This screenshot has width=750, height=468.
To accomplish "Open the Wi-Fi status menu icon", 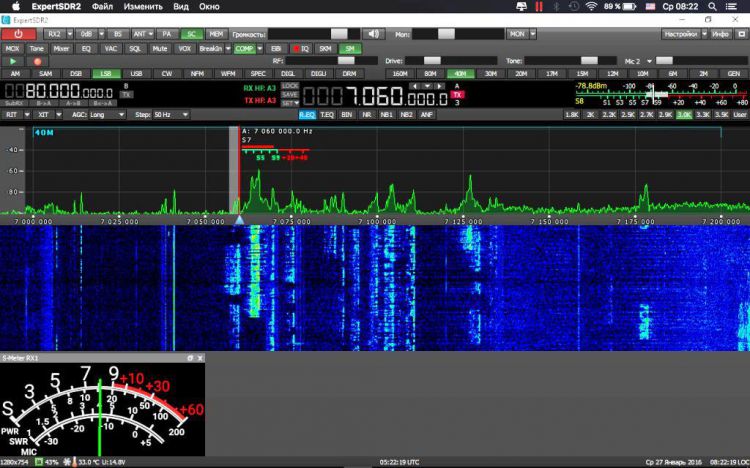I will click(591, 6).
